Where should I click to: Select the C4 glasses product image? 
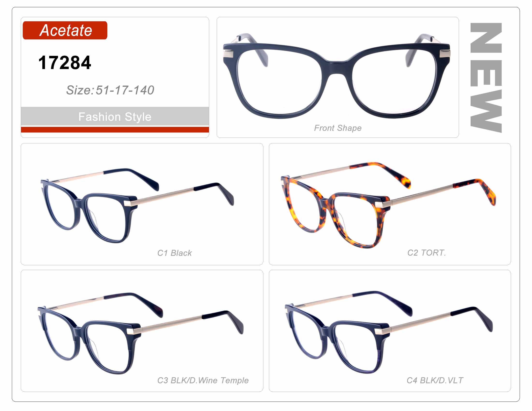click(389, 332)
